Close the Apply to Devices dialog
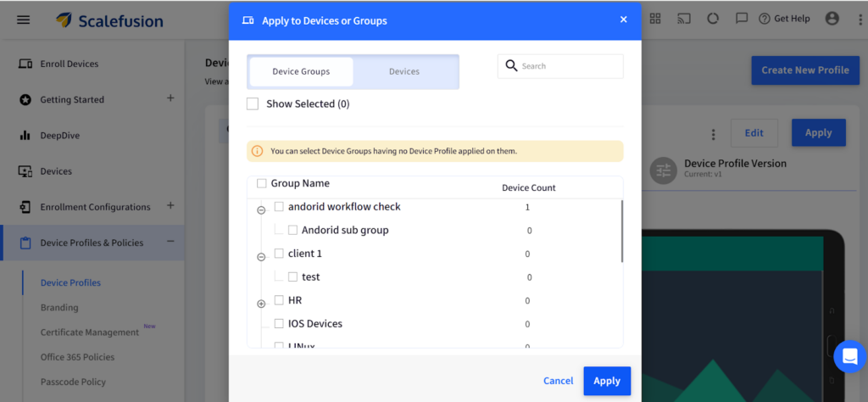The width and height of the screenshot is (868, 402). [623, 20]
